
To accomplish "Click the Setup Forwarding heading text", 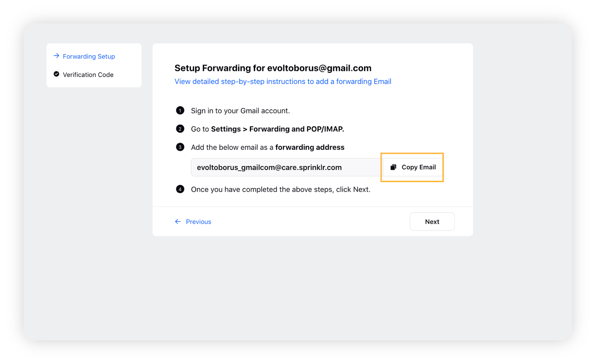I will pyautogui.click(x=273, y=68).
